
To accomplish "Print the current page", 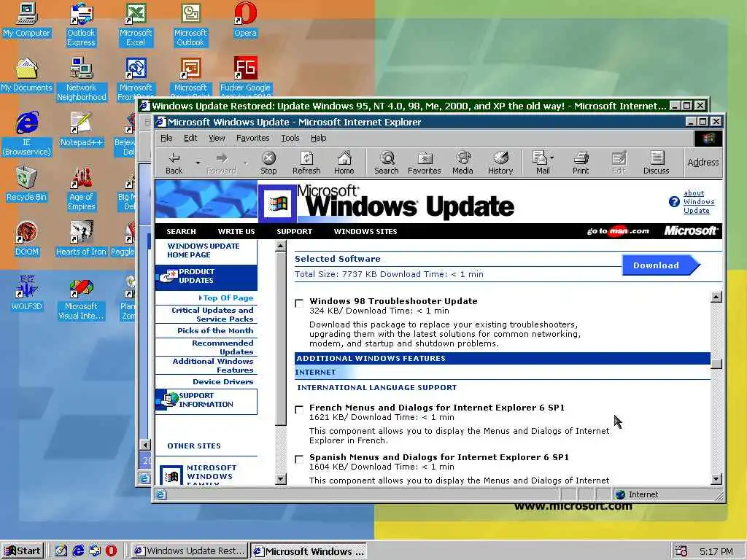I will pos(581,163).
